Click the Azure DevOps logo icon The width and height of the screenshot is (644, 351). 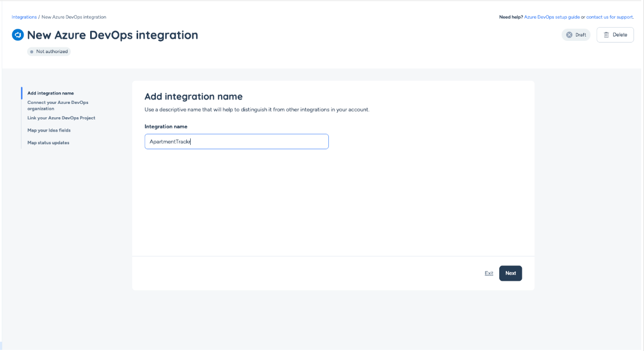[x=18, y=35]
